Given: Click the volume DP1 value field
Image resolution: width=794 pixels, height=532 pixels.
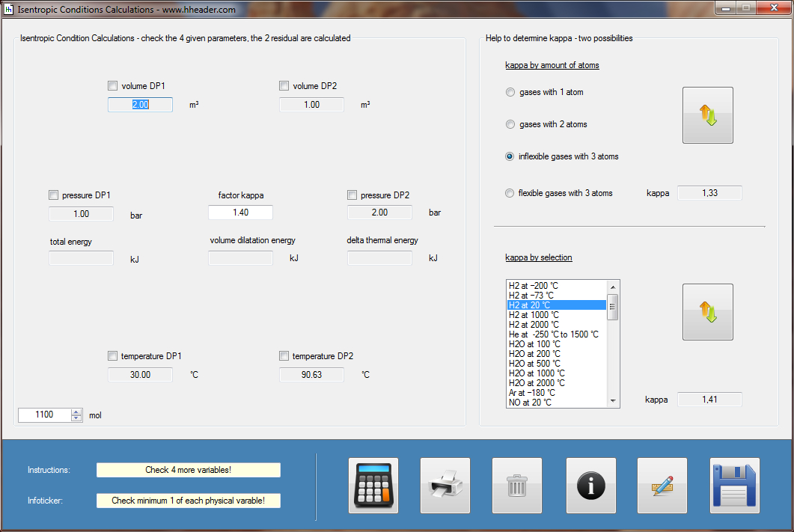Looking at the screenshot, I should click(140, 105).
